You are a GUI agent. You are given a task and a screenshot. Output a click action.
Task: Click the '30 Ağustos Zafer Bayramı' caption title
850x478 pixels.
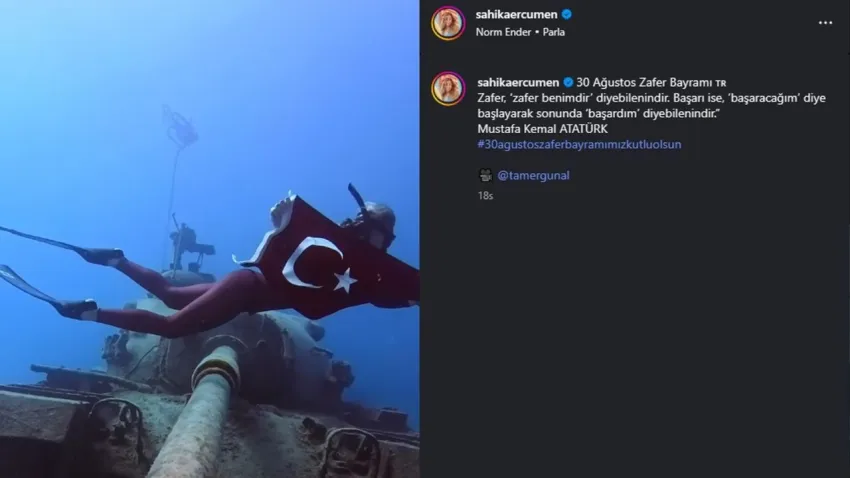click(x=644, y=82)
